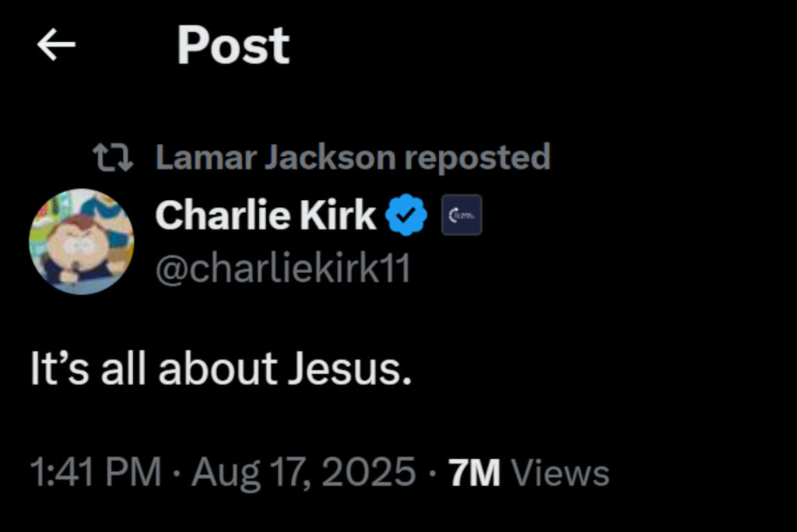Click the Charlie Kirk display name
Image resolution: width=797 pixels, height=532 pixels.
(265, 213)
